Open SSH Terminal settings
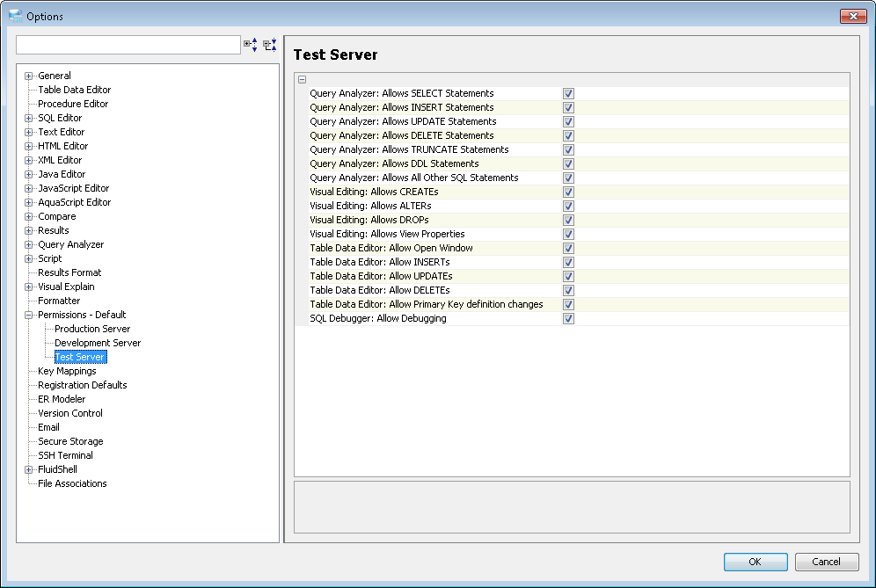The width and height of the screenshot is (876, 588). [x=65, y=455]
